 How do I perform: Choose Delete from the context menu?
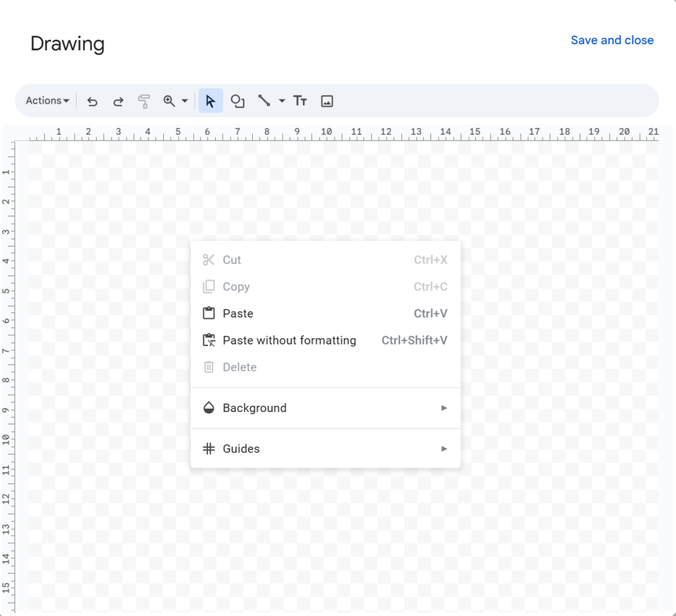point(325,367)
